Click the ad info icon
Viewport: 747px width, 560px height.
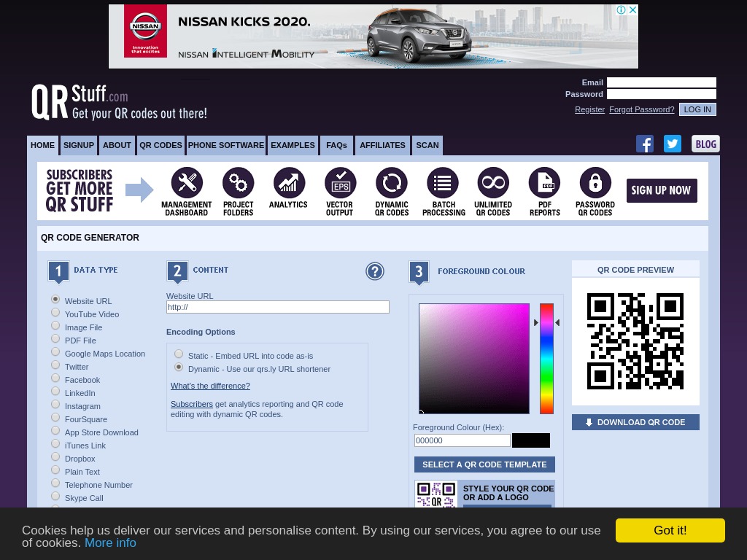(x=622, y=10)
